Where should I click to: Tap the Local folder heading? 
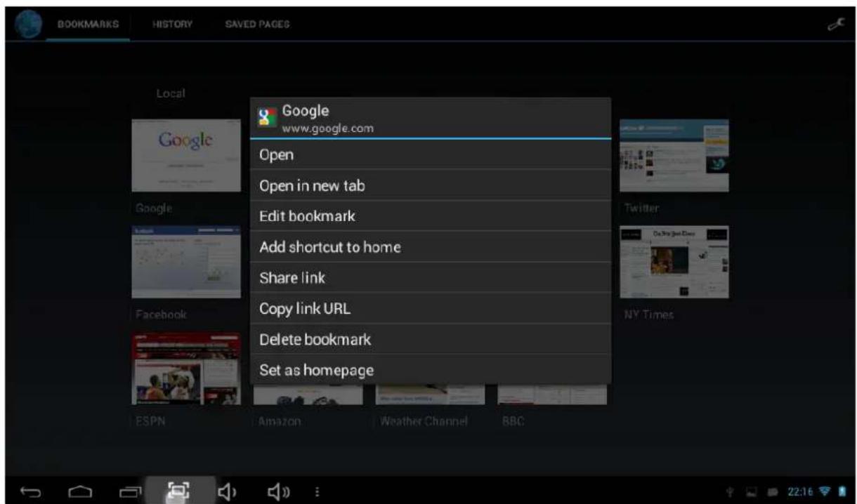[x=171, y=93]
